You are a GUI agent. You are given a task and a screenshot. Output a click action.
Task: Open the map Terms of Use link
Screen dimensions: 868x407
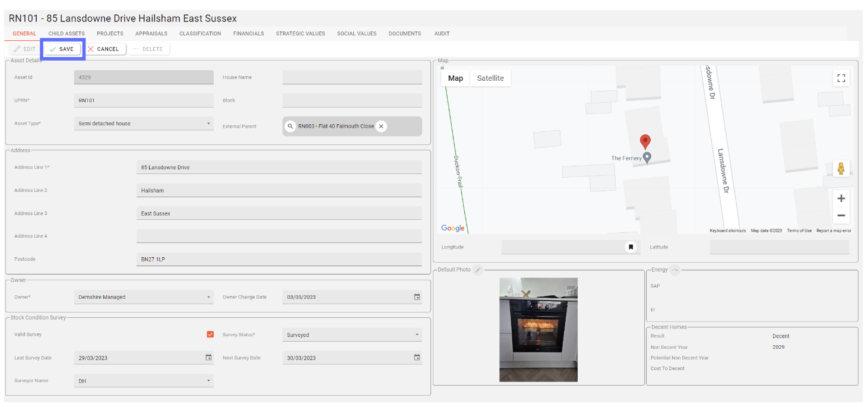pyautogui.click(x=799, y=231)
